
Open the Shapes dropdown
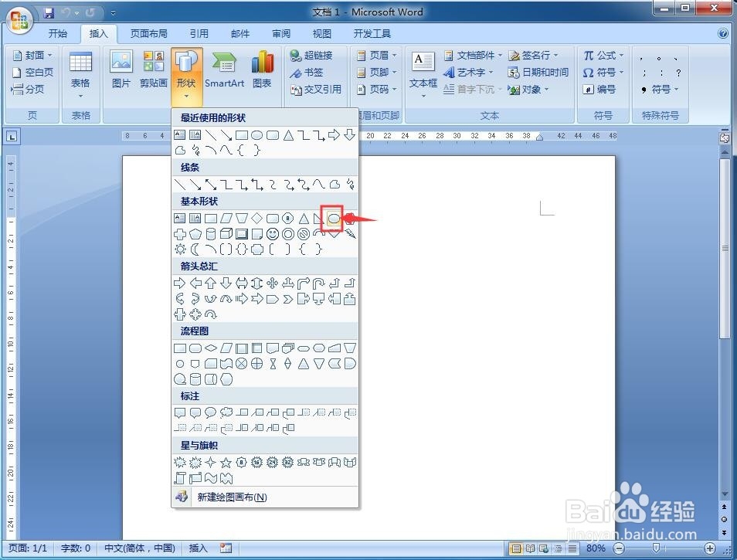[x=186, y=76]
